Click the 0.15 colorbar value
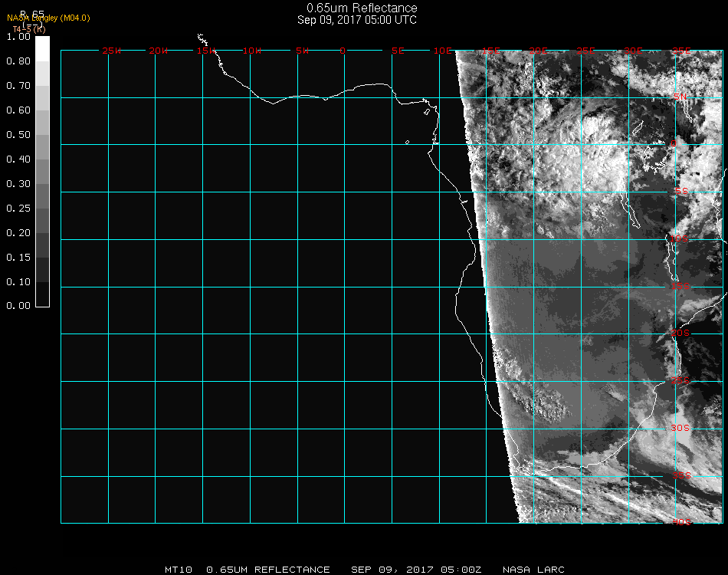Viewport: 728px width, 575px height. pyautogui.click(x=18, y=258)
